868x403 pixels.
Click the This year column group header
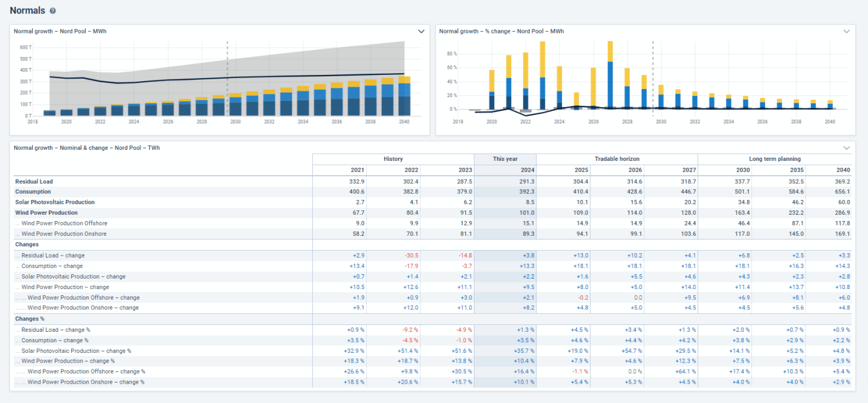[505, 159]
